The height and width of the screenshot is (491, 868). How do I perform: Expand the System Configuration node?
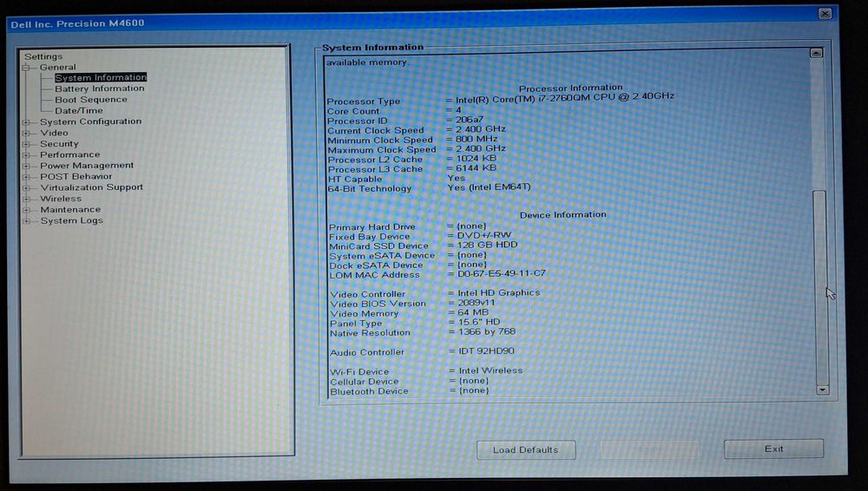pyautogui.click(x=25, y=121)
